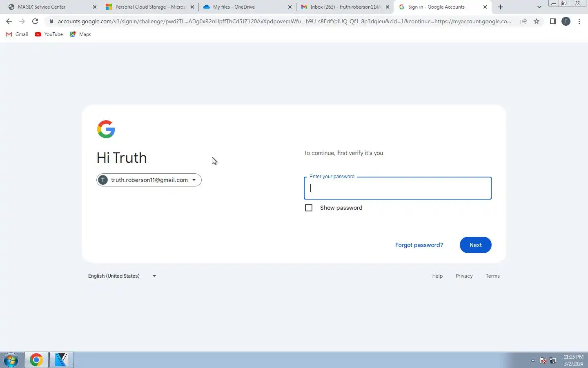Click the browser forward arrow
Image resolution: width=588 pixels, height=368 pixels.
tap(22, 21)
